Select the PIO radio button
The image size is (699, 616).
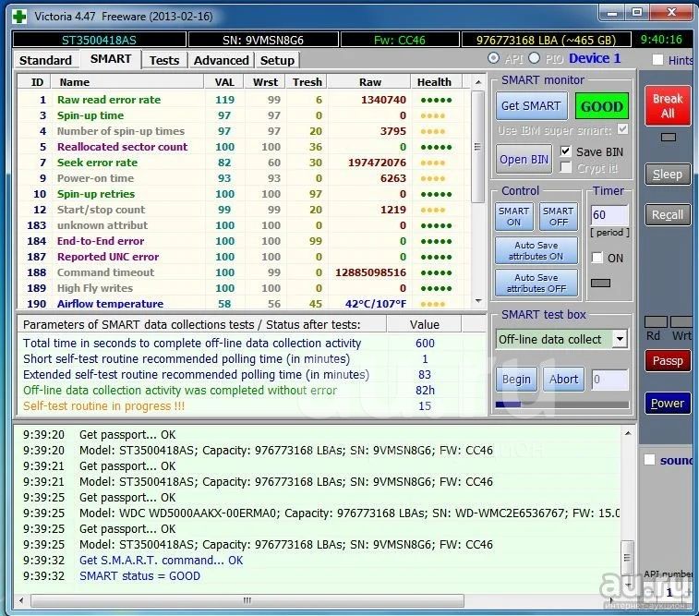(534, 58)
